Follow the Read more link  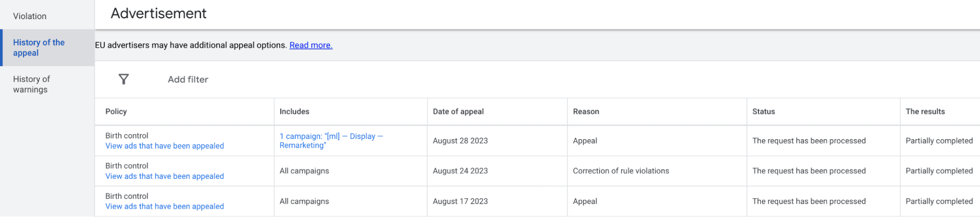point(311,45)
